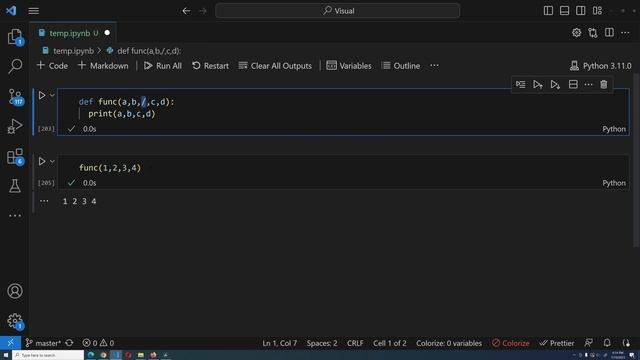Open the Testing flask view
Image resolution: width=640 pixels, height=360 pixels.
pyautogui.click(x=15, y=186)
